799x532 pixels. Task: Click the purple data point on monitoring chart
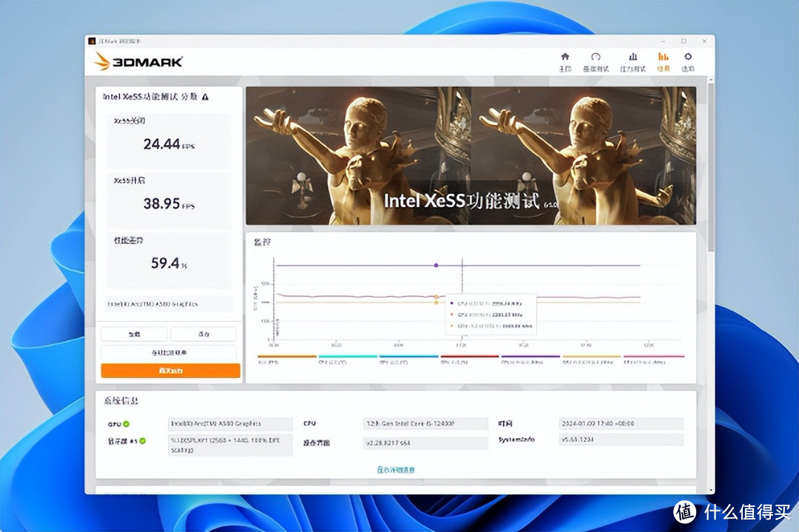[x=436, y=266]
